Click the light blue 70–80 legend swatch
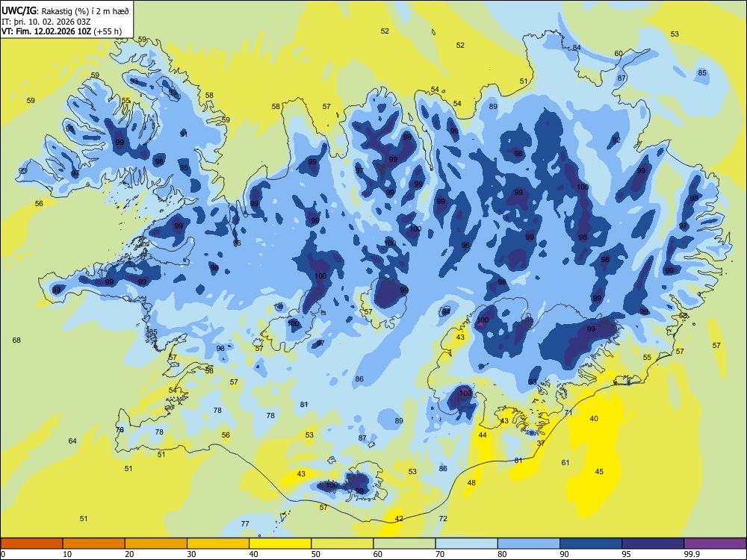Viewport: 747px width, 560px height. coord(467,544)
